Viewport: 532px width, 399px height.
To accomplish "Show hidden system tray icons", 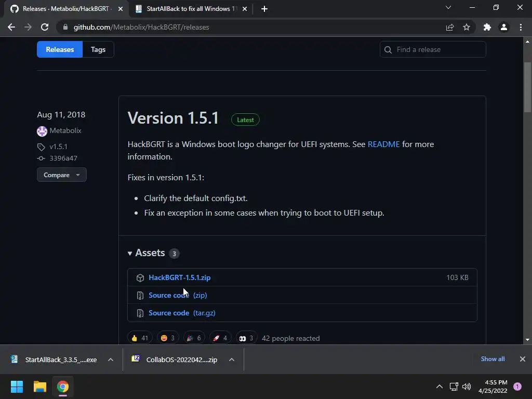I will click(x=440, y=387).
